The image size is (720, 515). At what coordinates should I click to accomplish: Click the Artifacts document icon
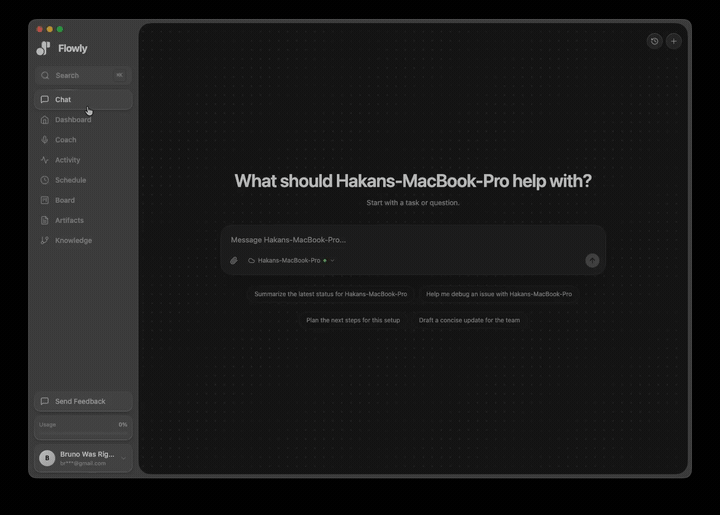pyautogui.click(x=45, y=220)
